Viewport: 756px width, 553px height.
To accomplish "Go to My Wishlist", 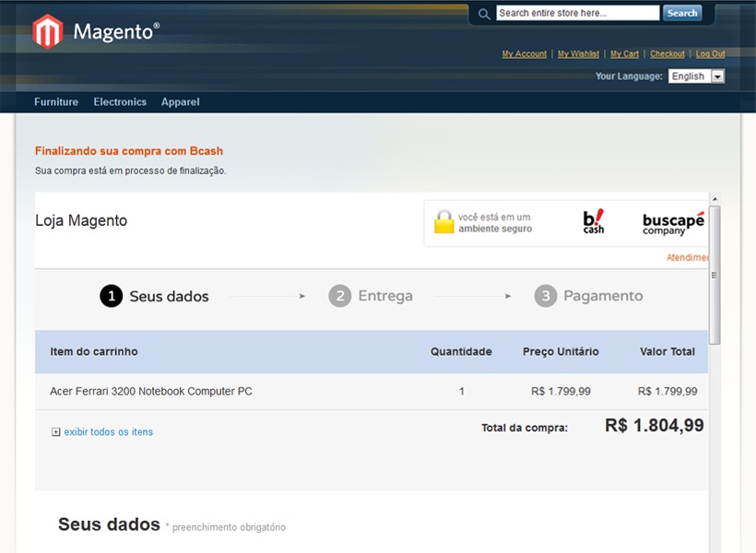I will (x=578, y=54).
